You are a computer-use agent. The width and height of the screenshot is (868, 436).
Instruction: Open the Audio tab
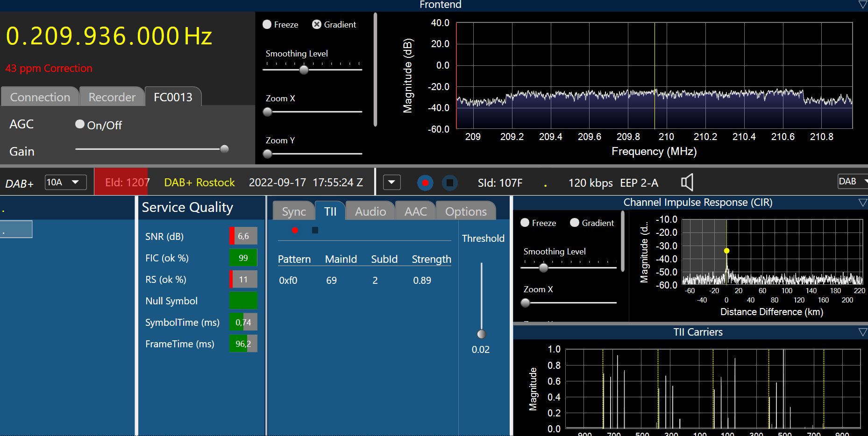pyautogui.click(x=370, y=211)
